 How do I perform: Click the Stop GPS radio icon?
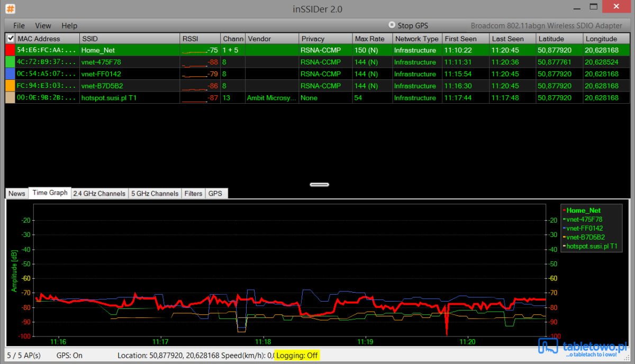click(x=392, y=25)
